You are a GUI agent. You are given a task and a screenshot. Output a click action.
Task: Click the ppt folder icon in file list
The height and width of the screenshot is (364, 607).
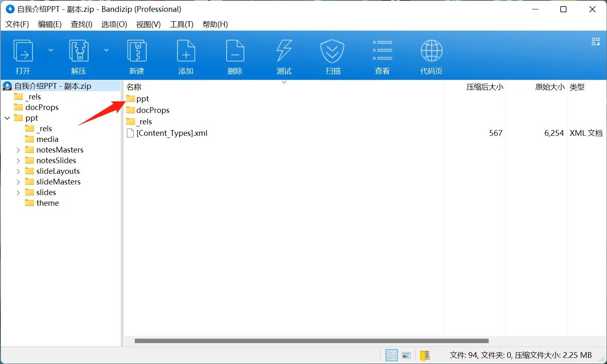tap(131, 99)
